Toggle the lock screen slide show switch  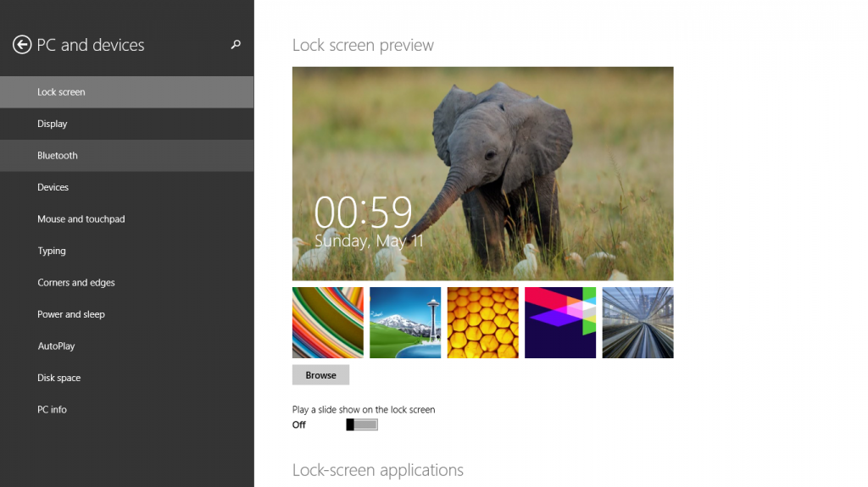[x=362, y=424]
